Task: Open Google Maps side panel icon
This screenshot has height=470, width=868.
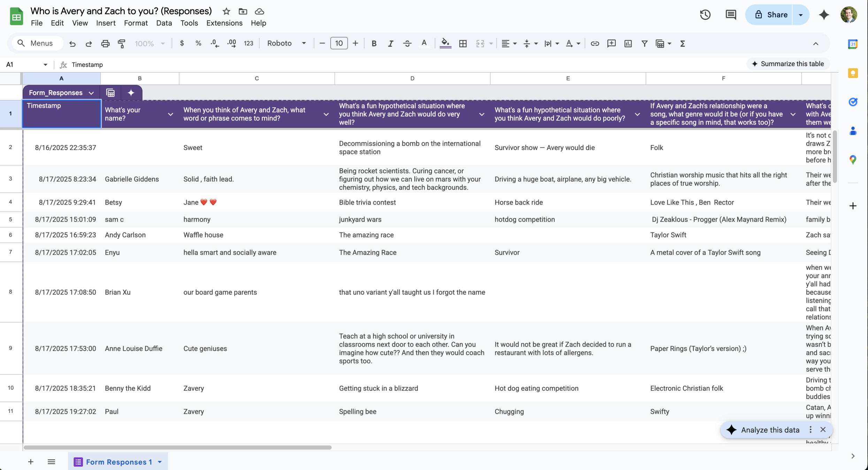Action: coord(853,159)
